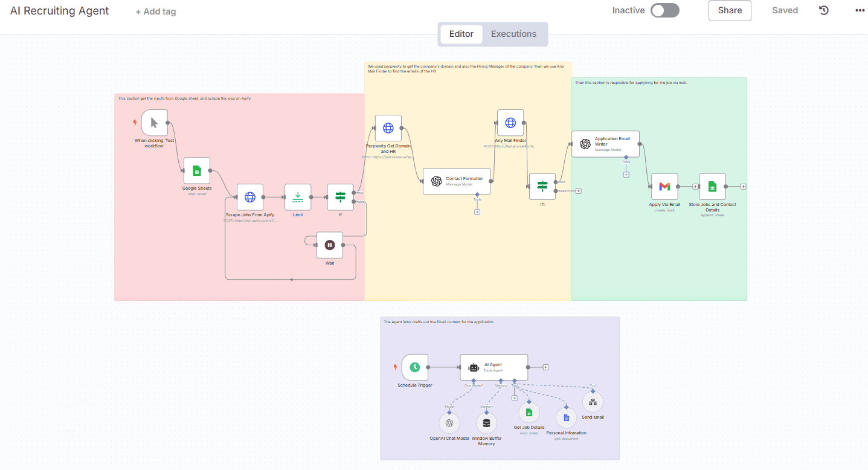
Task: Open Store Jobs and Contact Details node
Action: [x=712, y=187]
